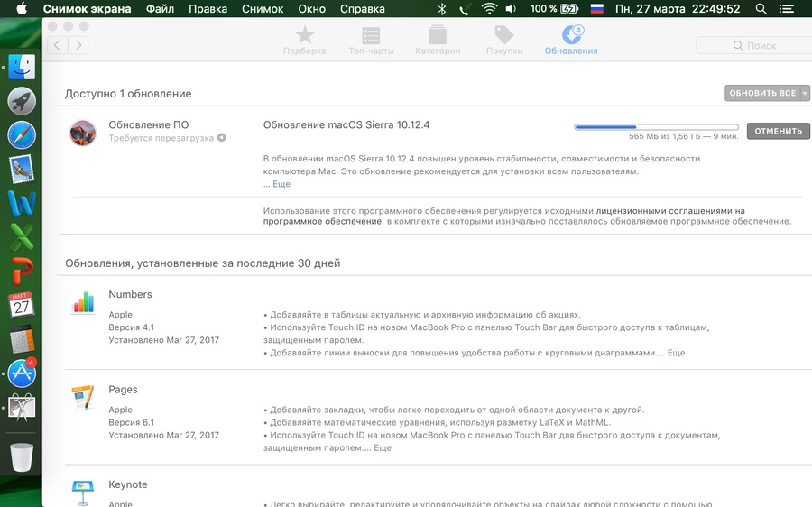Click the macOS Sierra download progress bar
This screenshot has height=507, width=812.
(x=656, y=127)
